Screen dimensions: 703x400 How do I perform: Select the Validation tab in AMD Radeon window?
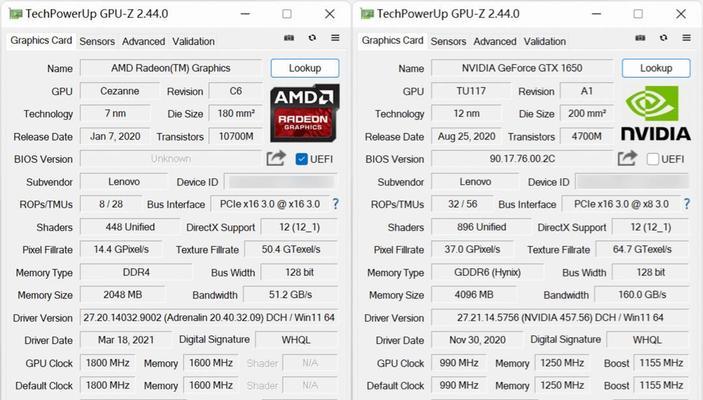click(x=193, y=41)
